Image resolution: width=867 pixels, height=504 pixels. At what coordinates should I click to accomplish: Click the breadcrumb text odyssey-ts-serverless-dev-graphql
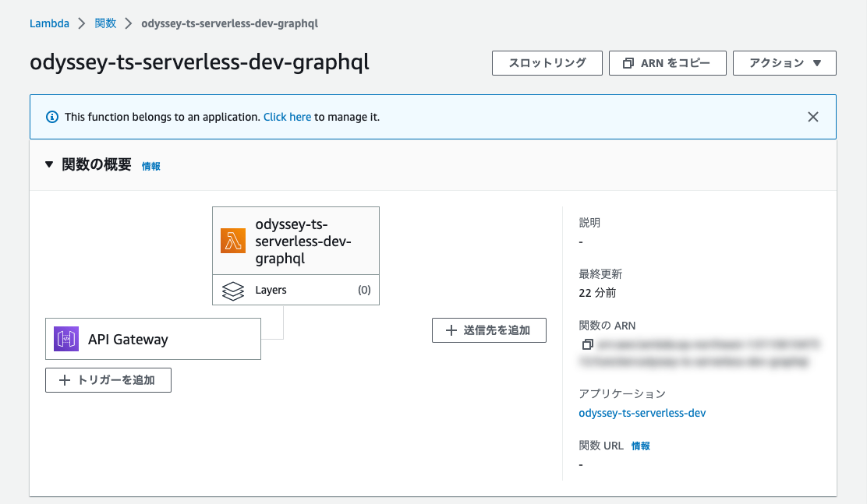pos(229,23)
